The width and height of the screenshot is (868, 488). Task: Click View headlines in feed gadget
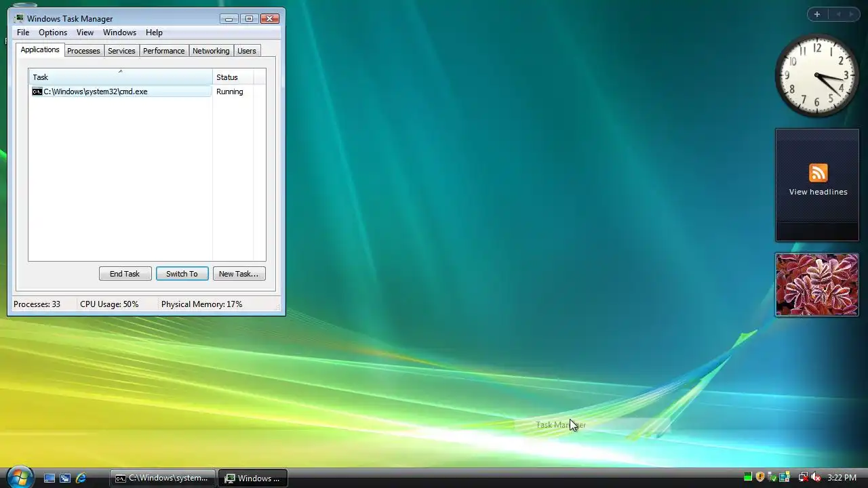818,192
